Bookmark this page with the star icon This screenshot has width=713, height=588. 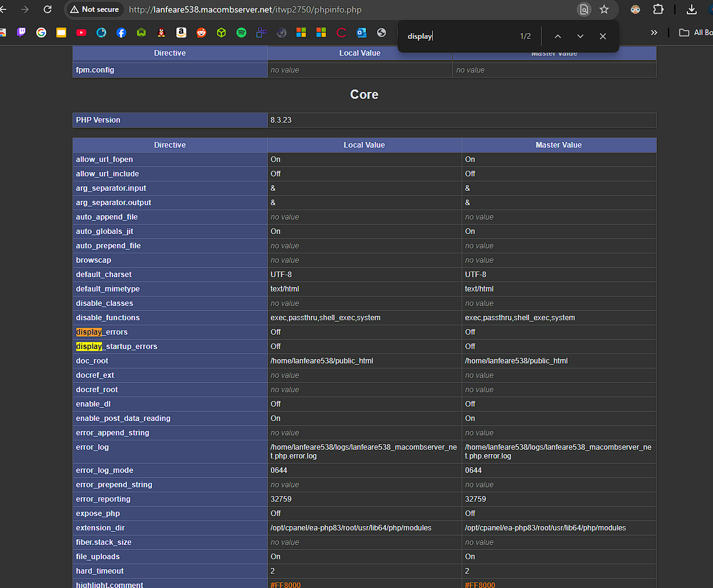[604, 9]
